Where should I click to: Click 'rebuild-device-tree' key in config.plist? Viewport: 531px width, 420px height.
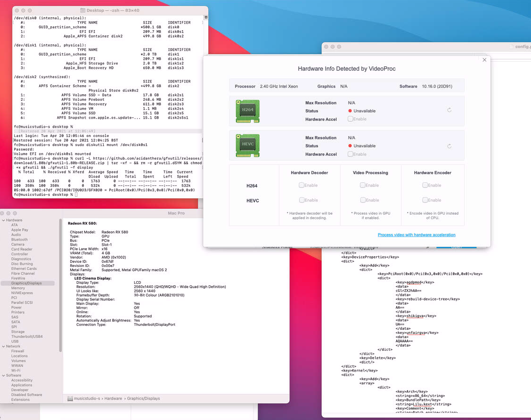(427, 299)
